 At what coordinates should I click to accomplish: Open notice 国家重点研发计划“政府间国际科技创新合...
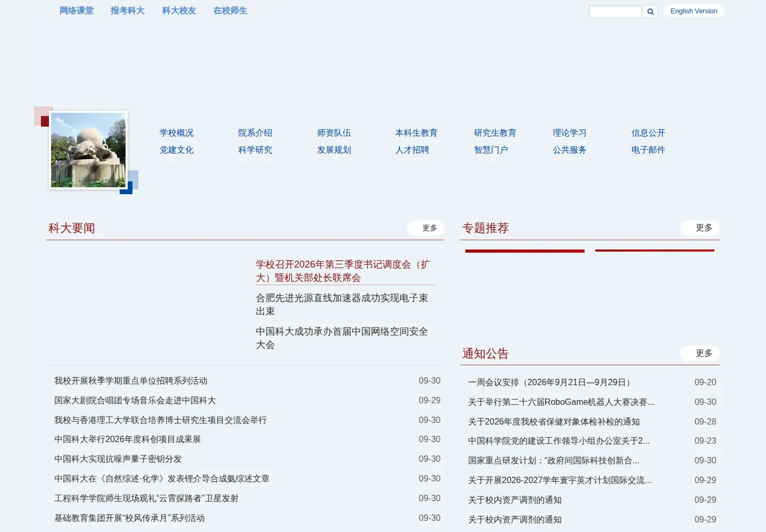coord(554,461)
